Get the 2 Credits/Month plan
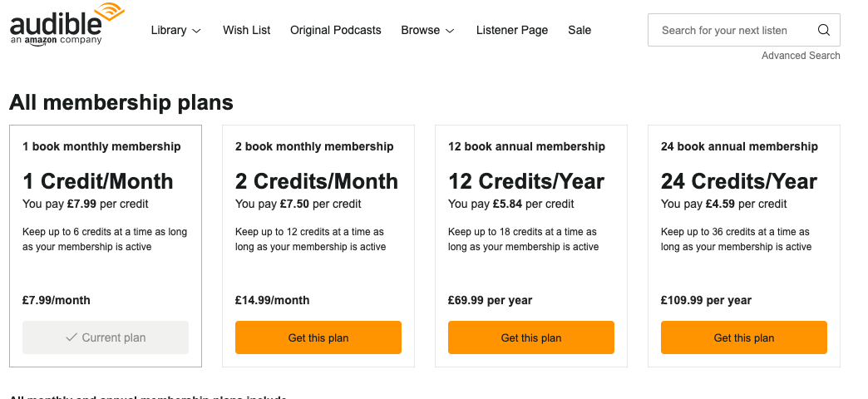This screenshot has width=868, height=399. (318, 337)
